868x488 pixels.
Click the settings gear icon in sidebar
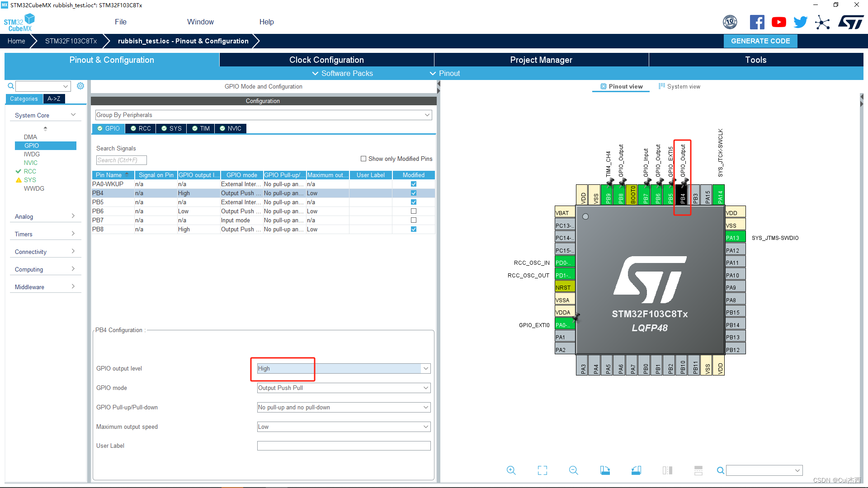81,85
